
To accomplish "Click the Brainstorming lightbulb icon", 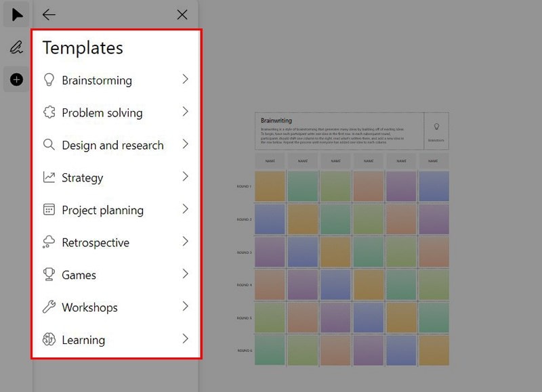I will coord(50,80).
